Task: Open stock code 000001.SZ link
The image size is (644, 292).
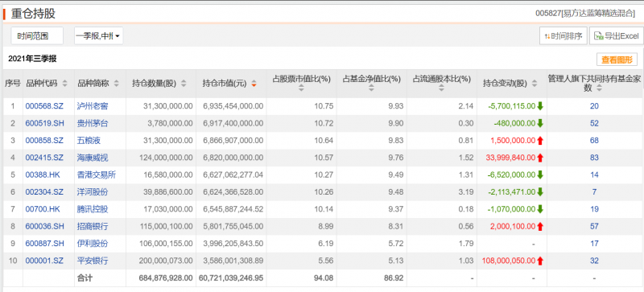Action: point(44,261)
